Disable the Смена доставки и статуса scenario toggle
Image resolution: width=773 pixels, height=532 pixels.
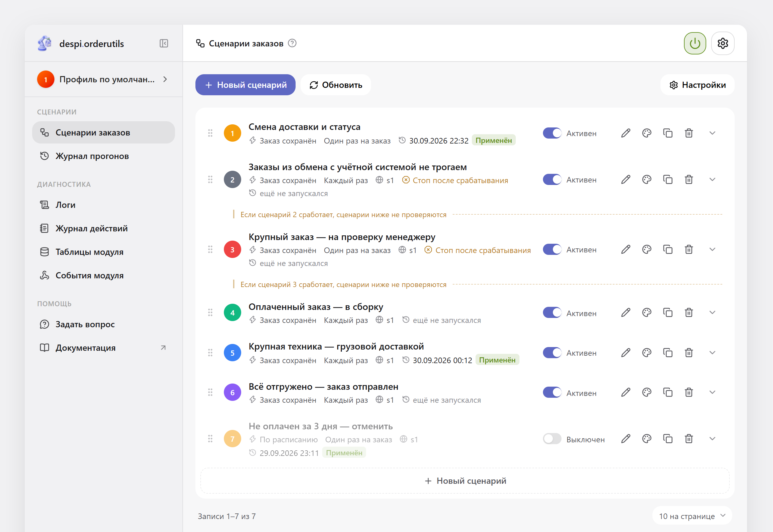tap(552, 133)
